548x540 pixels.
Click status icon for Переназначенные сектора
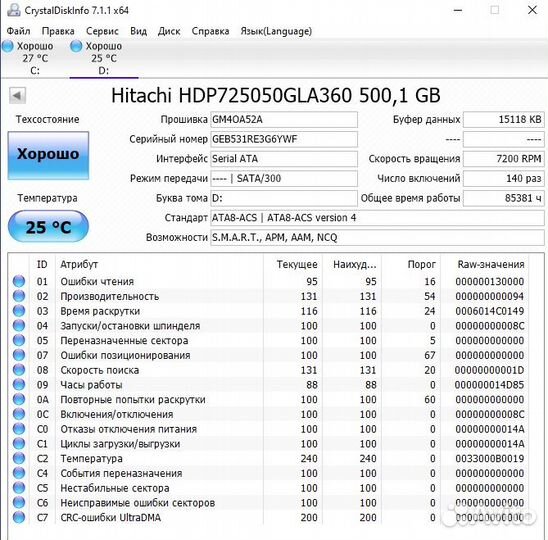tap(19, 340)
